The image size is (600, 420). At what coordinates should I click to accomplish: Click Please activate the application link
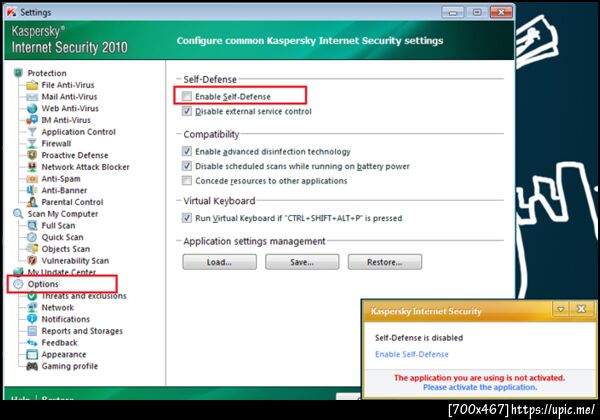480,387
